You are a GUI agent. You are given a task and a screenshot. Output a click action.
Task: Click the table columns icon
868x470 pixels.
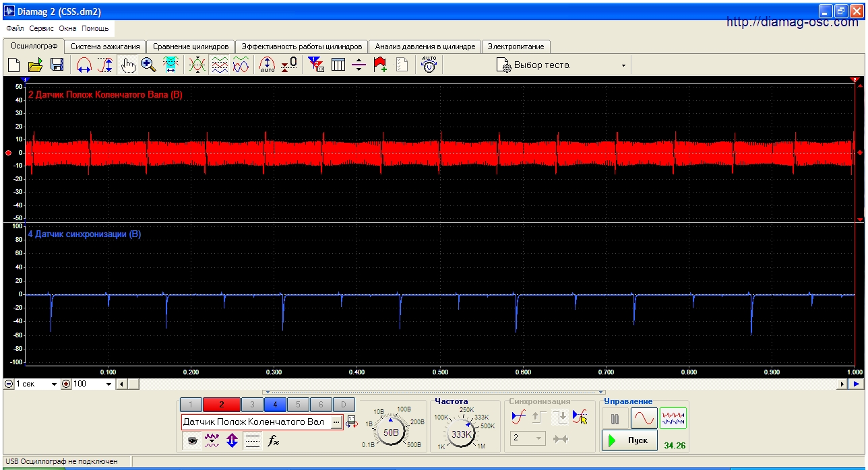tap(338, 65)
